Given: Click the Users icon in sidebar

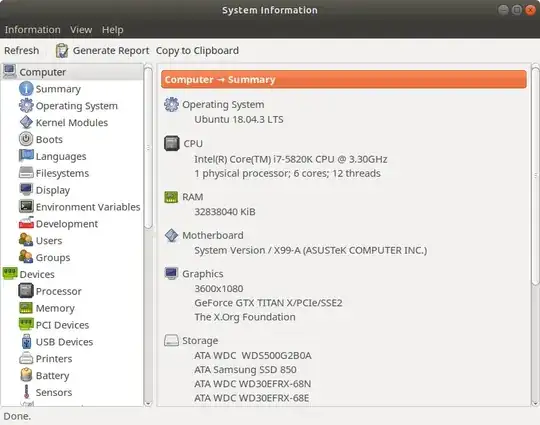Looking at the screenshot, I should pyautogui.click(x=26, y=240).
